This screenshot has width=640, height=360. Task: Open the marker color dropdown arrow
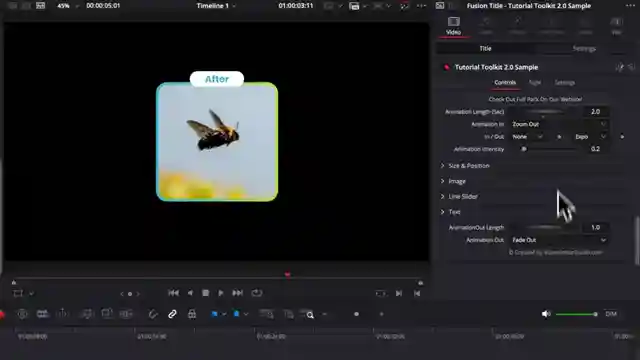(x=246, y=314)
